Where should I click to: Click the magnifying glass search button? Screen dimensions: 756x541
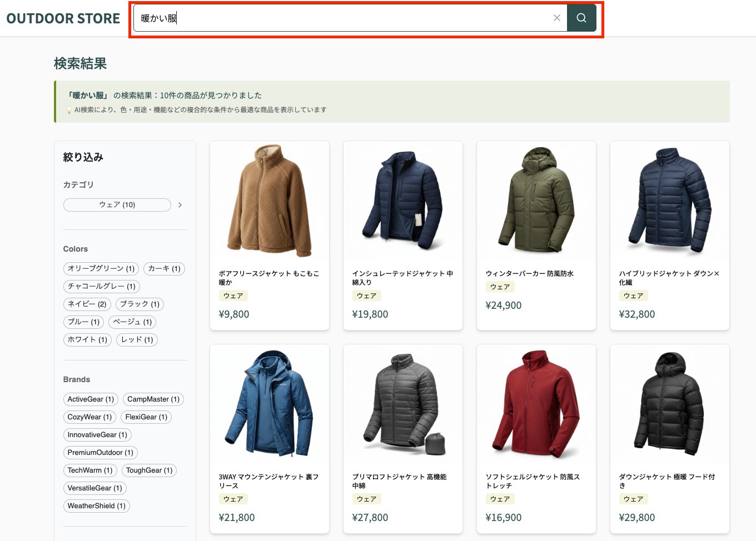(x=581, y=18)
